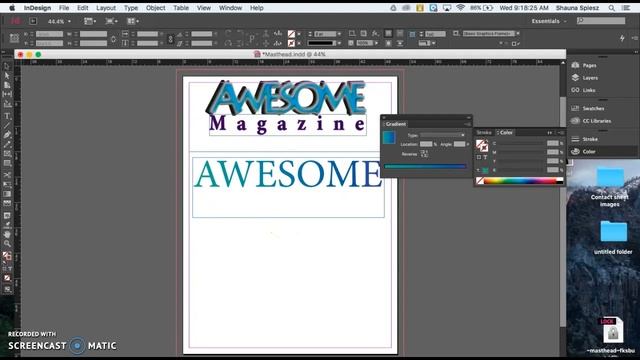Select the Gradient Swatch tool

[7, 194]
